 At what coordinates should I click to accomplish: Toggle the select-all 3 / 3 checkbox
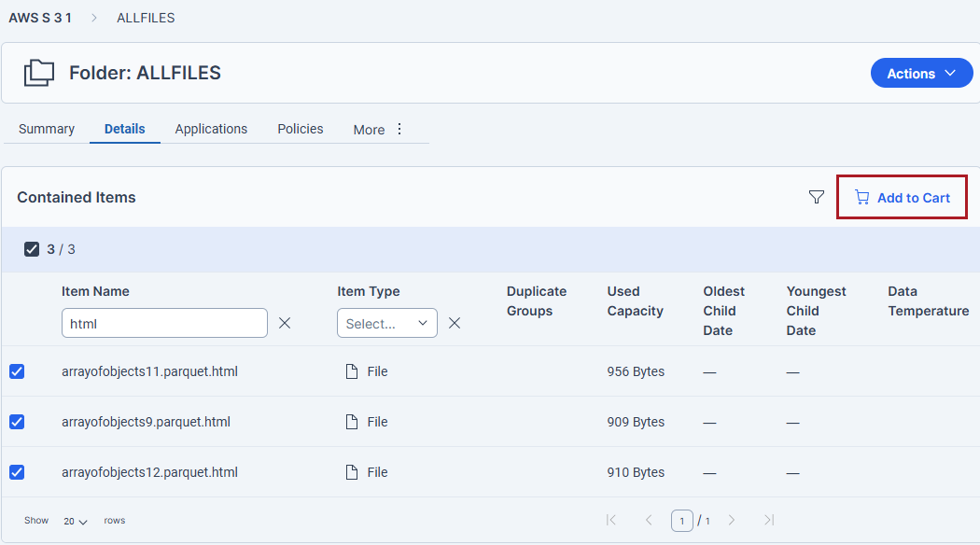(x=31, y=249)
